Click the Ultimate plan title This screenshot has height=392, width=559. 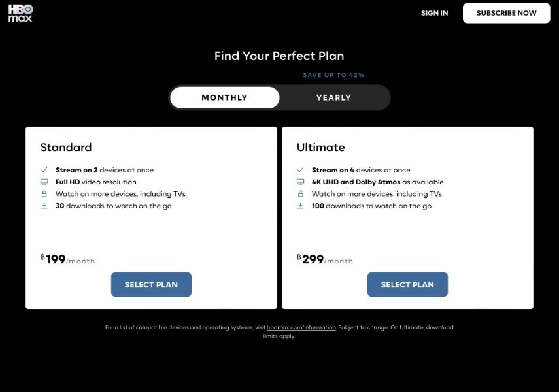pos(321,147)
